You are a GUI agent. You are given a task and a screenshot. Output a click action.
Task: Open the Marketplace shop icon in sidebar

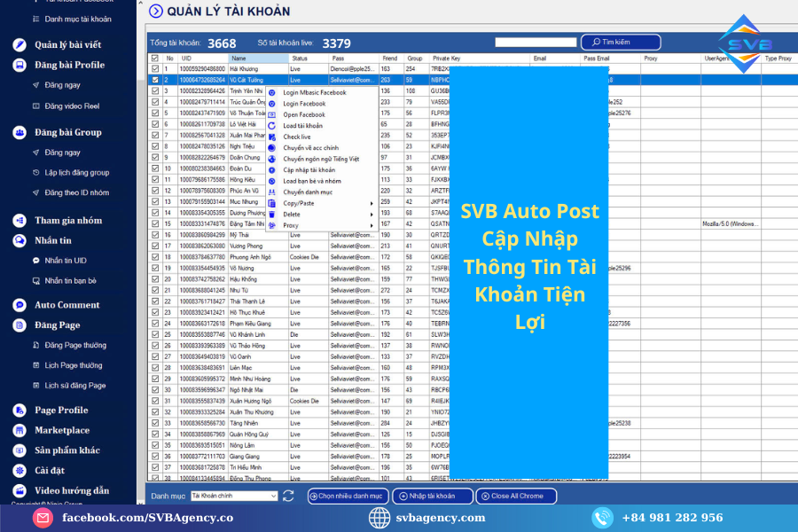pos(20,430)
